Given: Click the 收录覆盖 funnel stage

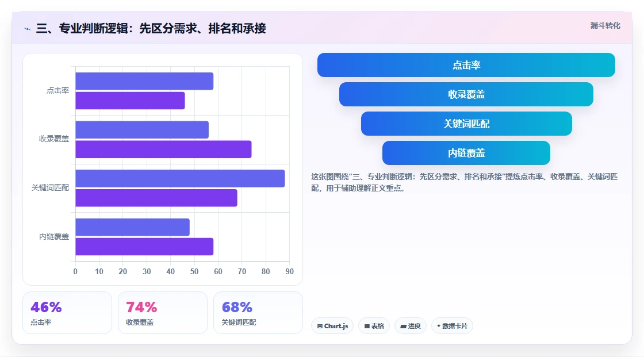Looking at the screenshot, I should point(466,94).
